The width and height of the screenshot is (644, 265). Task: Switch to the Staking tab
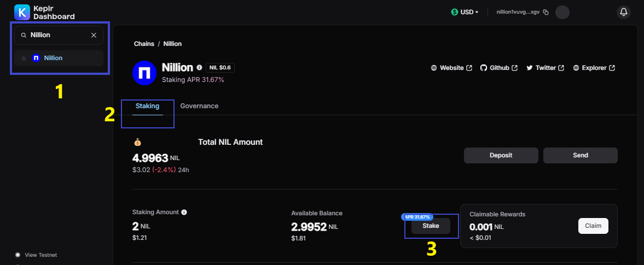(x=147, y=106)
